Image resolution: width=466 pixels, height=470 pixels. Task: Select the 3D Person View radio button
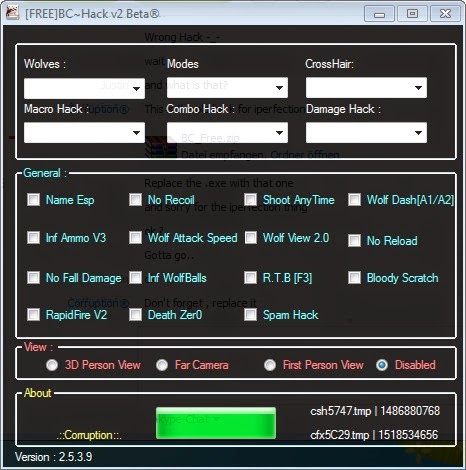tap(52, 365)
